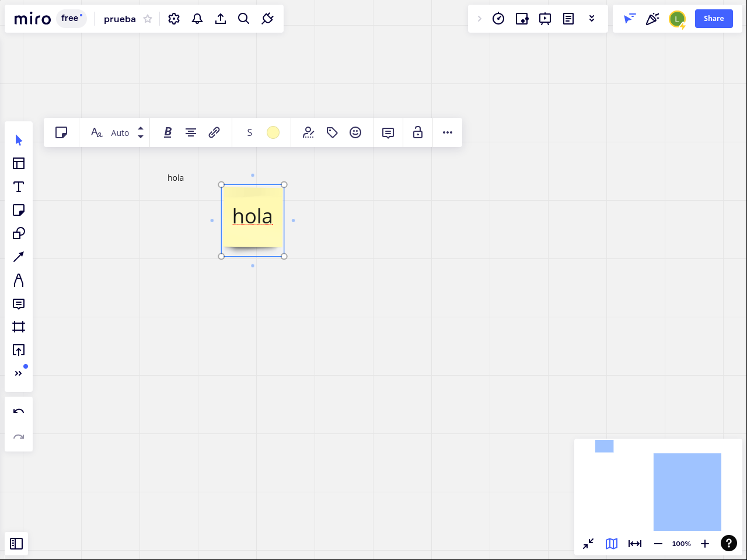Toggle bold on sticky note text

167,132
